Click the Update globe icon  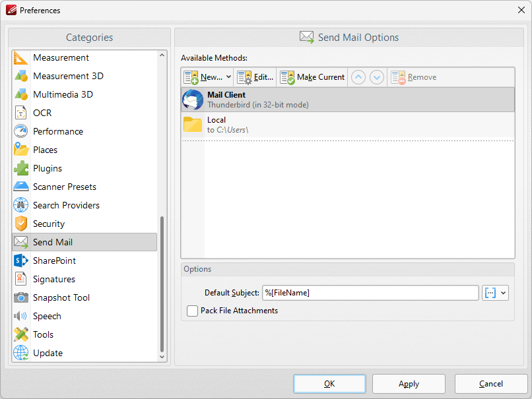20,353
